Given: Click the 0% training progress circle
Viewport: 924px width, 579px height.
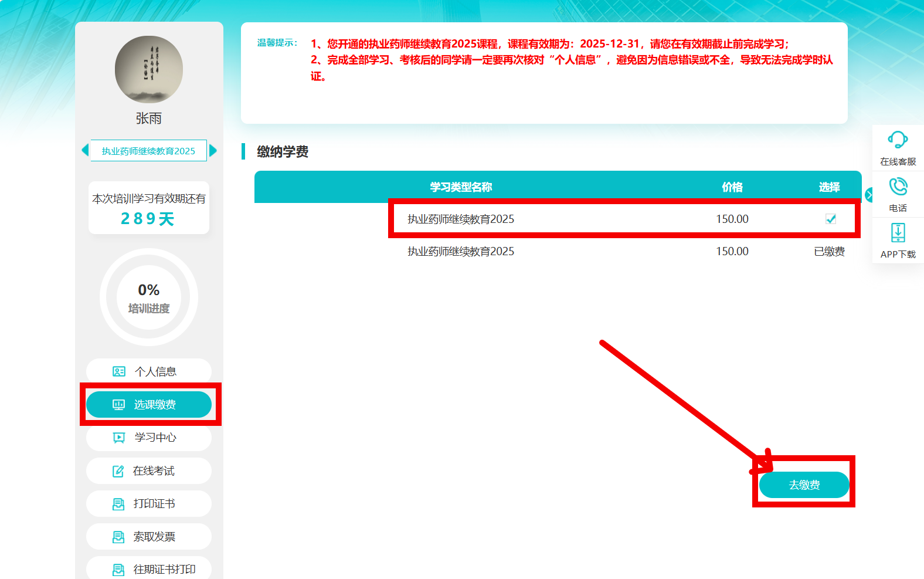Looking at the screenshot, I should pyautogui.click(x=149, y=297).
